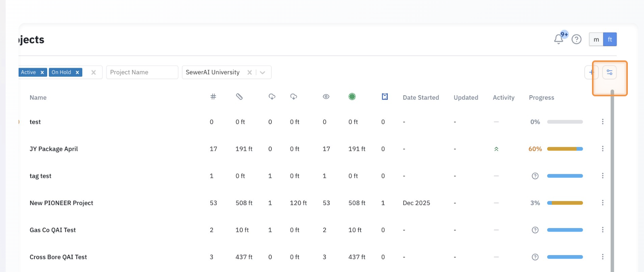Open the notifications bell

pyautogui.click(x=558, y=39)
